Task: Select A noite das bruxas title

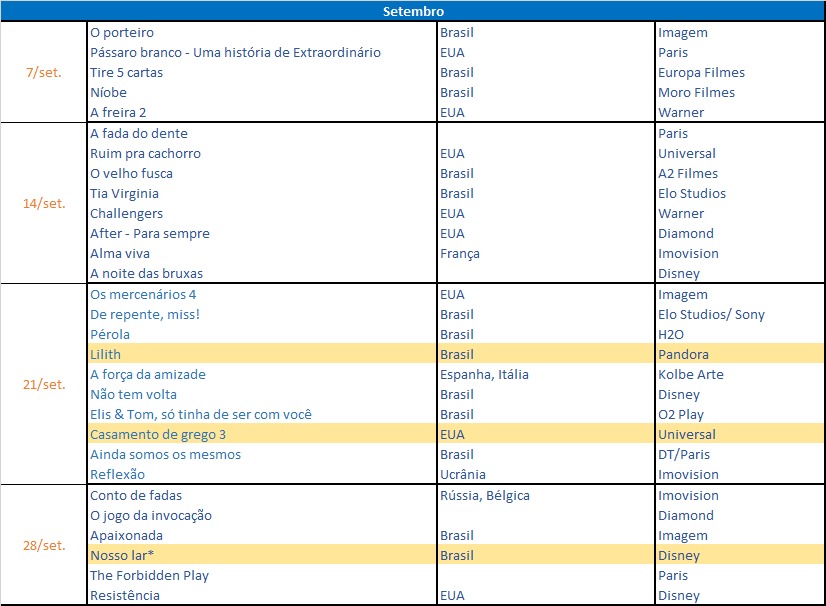Action: (146, 273)
